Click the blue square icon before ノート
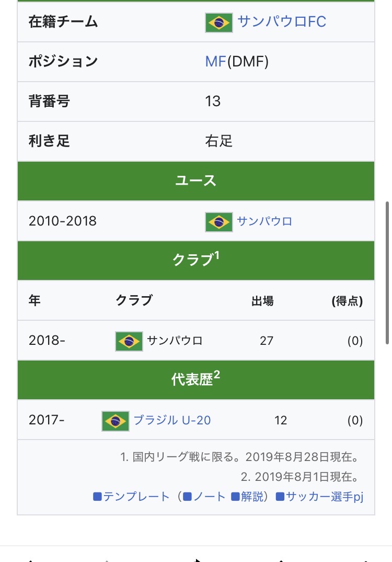 pos(187,497)
